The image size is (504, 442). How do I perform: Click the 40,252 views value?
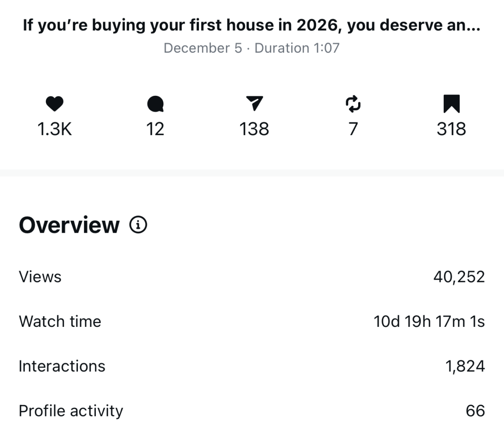[459, 277]
